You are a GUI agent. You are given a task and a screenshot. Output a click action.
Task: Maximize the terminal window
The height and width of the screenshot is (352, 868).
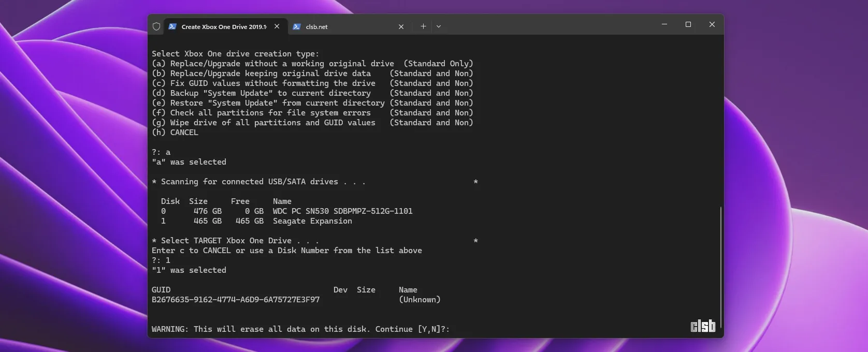[x=688, y=24]
